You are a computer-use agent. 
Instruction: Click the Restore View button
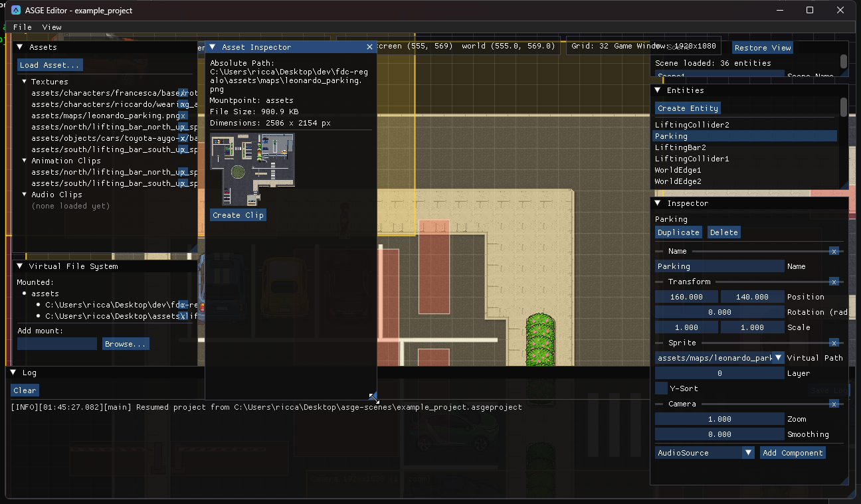763,48
